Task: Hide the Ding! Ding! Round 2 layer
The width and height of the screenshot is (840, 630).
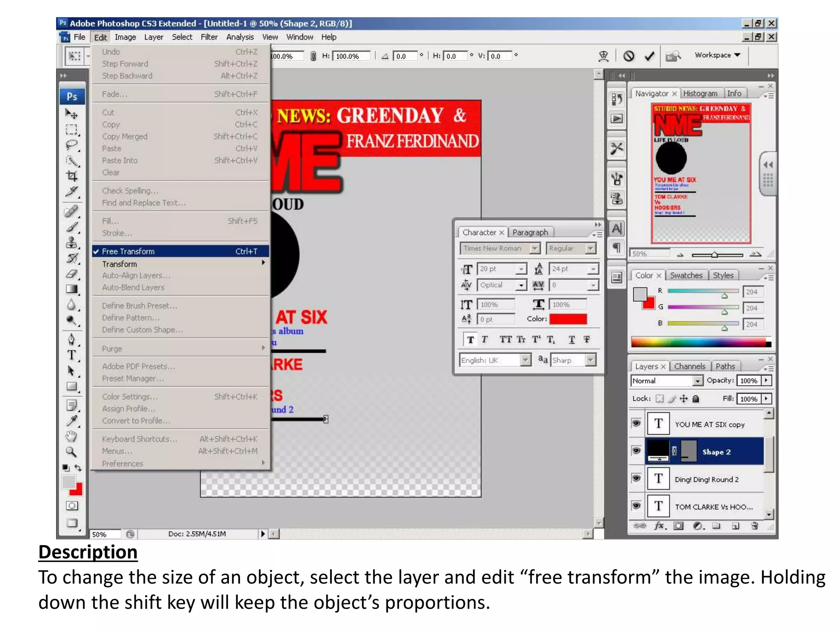Action: 636,478
